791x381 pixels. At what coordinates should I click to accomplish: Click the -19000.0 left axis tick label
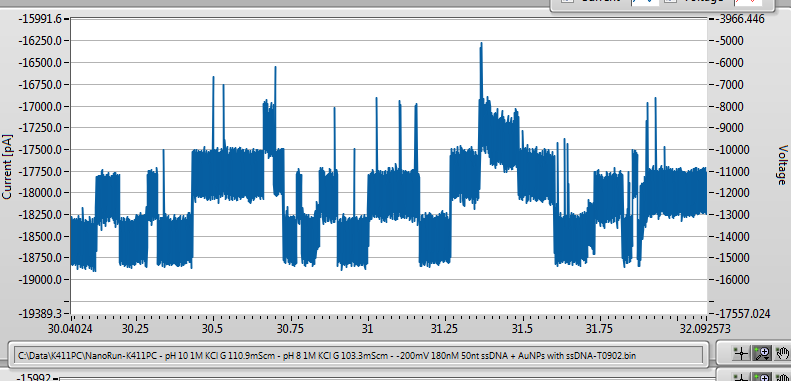40,280
